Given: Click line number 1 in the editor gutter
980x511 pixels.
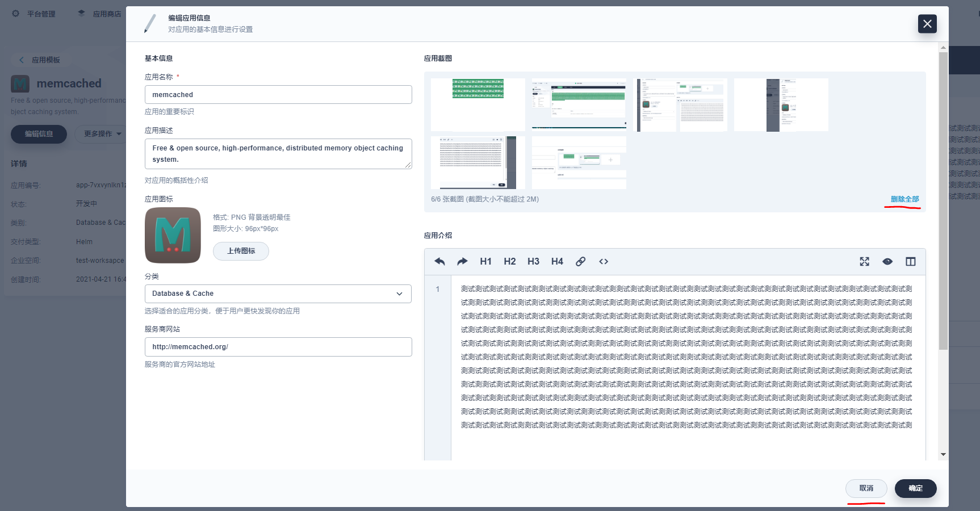Looking at the screenshot, I should coord(438,289).
